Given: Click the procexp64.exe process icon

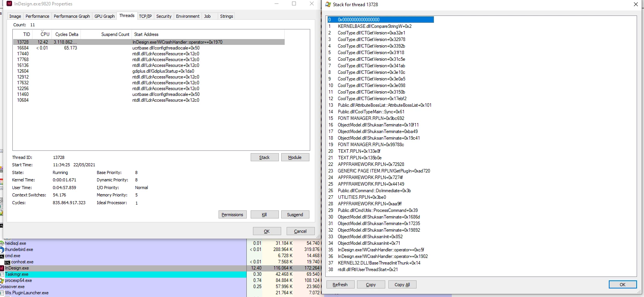Looking at the screenshot, I should pos(2,280).
